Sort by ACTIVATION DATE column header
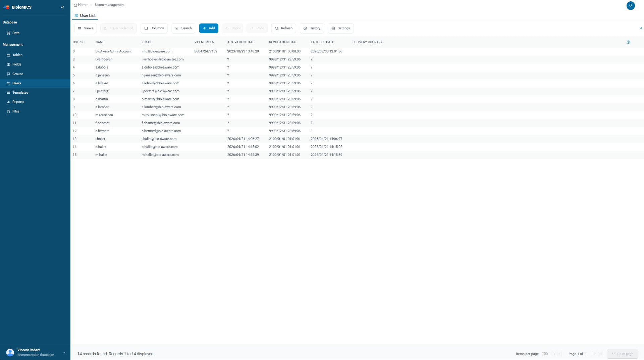This screenshot has height=360, width=644. click(x=241, y=42)
